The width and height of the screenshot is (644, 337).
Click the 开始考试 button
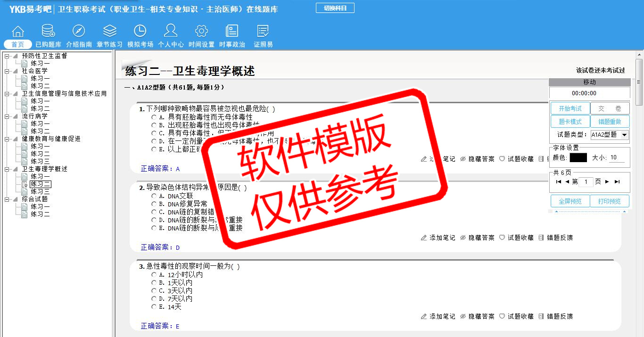coord(570,108)
